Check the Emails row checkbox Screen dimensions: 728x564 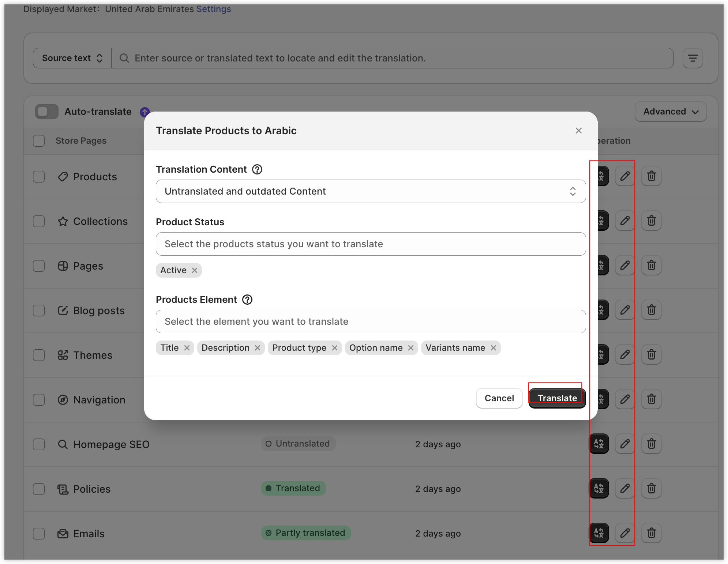[x=39, y=534]
